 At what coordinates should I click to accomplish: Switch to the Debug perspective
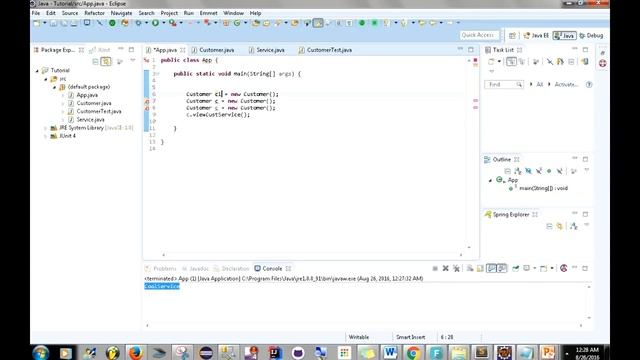tap(591, 36)
